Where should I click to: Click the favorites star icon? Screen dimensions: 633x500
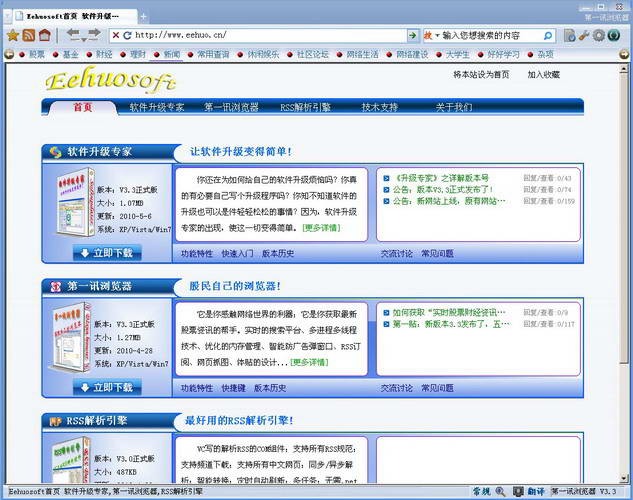coord(13,36)
